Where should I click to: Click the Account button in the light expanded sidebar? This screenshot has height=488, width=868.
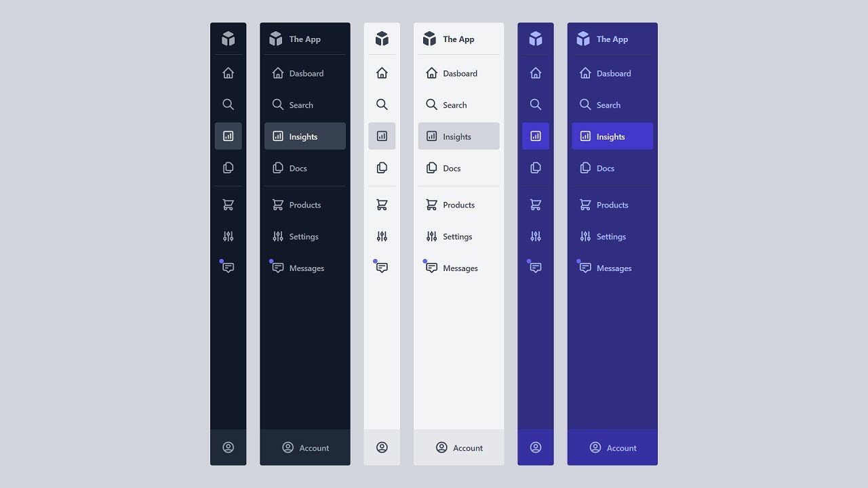(459, 447)
